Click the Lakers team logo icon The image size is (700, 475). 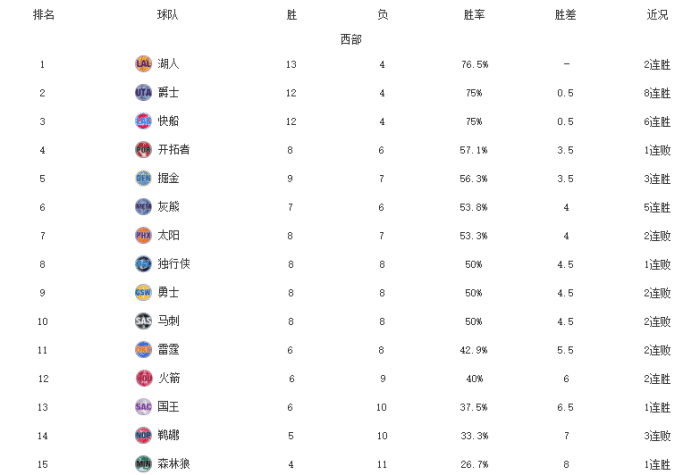pyautogui.click(x=143, y=64)
